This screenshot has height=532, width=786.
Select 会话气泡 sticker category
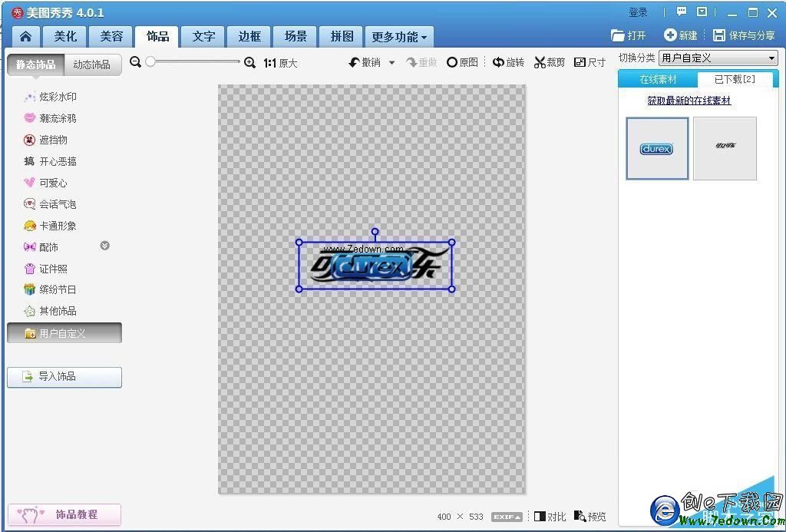point(50,204)
